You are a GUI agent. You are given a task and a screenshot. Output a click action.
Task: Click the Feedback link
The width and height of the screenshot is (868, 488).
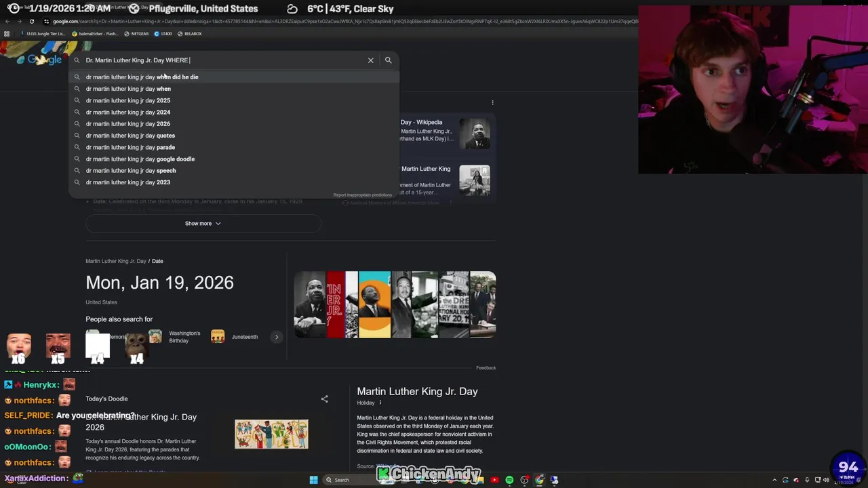pos(486,368)
